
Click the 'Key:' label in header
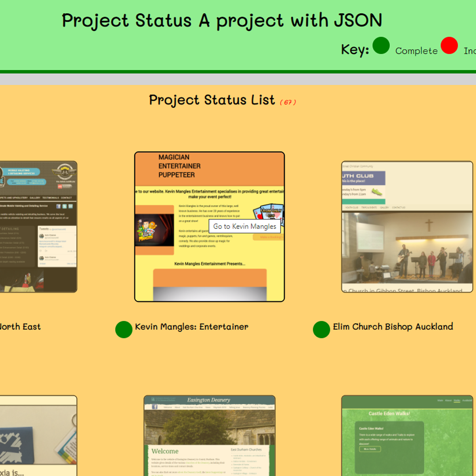pyautogui.click(x=355, y=49)
